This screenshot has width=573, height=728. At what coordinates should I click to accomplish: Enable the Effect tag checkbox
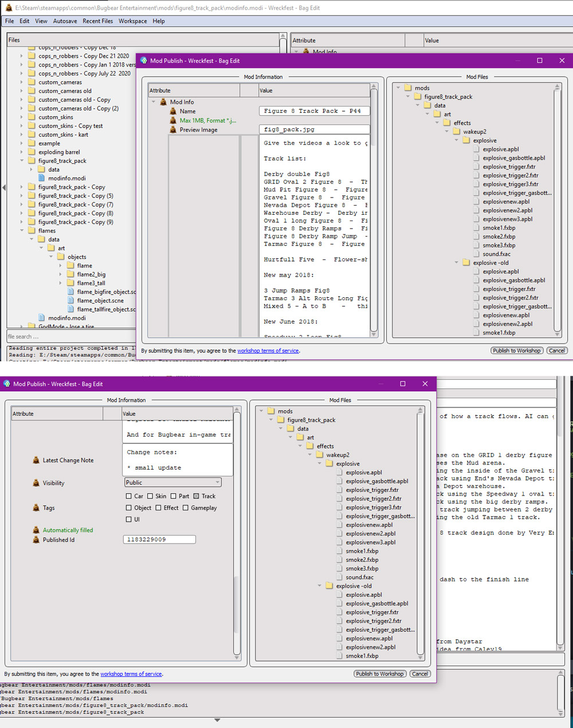pyautogui.click(x=158, y=507)
